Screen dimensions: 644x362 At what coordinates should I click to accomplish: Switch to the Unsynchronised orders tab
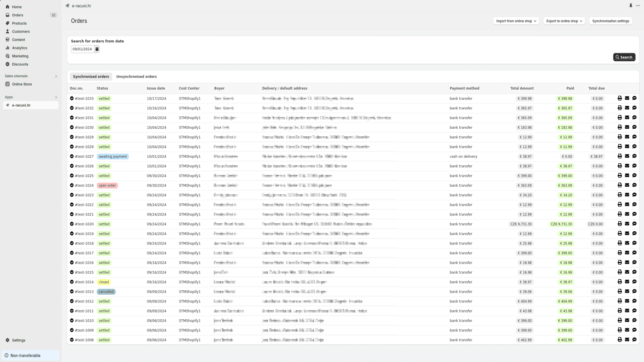pyautogui.click(x=136, y=76)
